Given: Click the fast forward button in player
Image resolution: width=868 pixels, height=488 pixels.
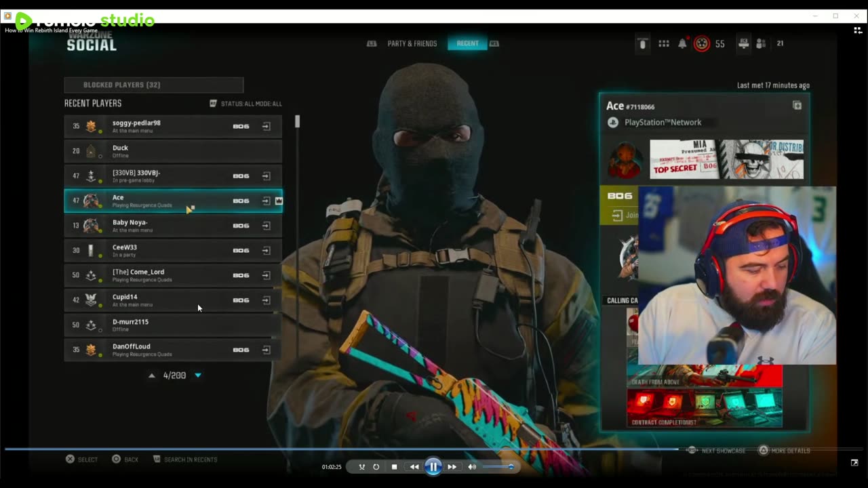Looking at the screenshot, I should pos(452,466).
